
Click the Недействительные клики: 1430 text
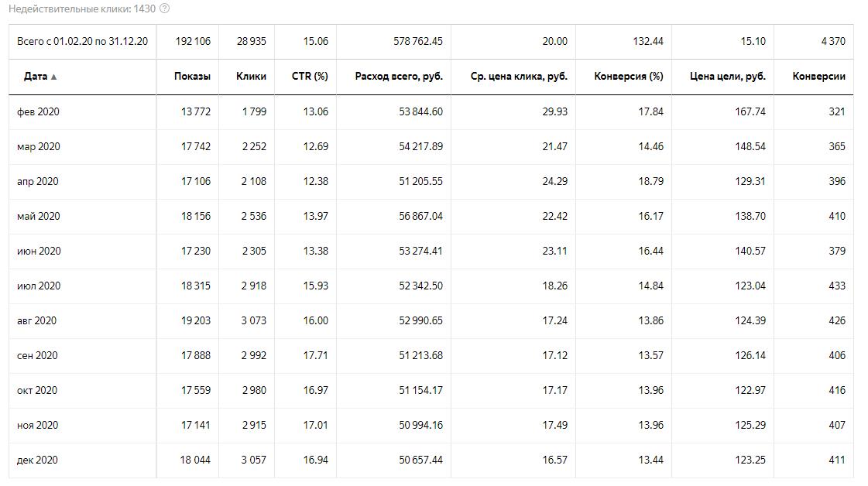(x=81, y=9)
